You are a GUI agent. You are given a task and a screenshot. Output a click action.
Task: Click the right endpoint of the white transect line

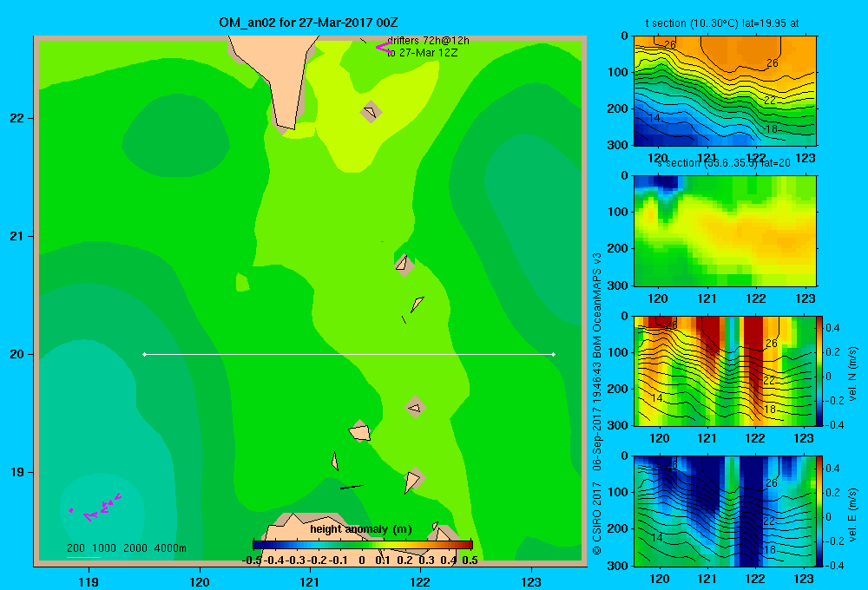point(554,354)
